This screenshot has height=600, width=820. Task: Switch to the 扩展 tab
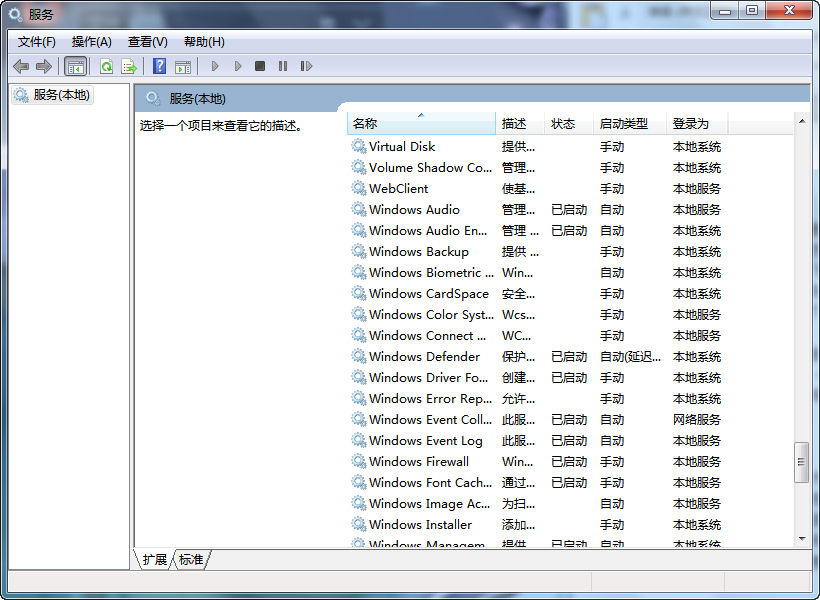click(x=154, y=560)
